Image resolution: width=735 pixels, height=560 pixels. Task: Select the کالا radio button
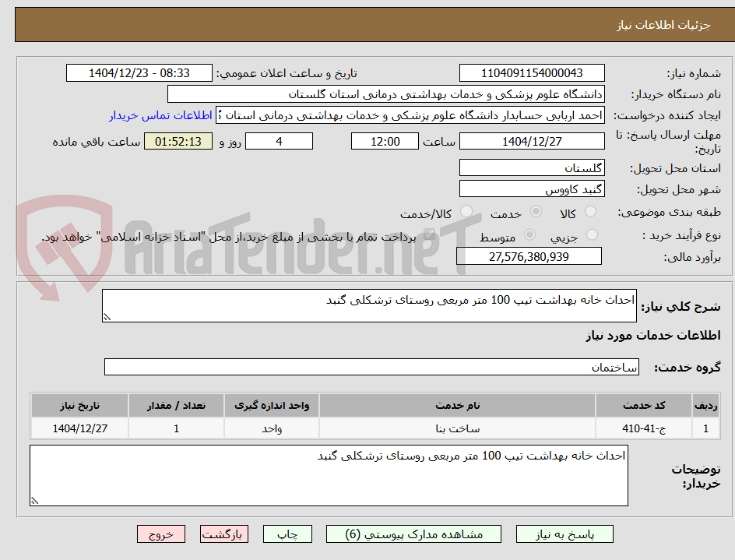tap(591, 212)
